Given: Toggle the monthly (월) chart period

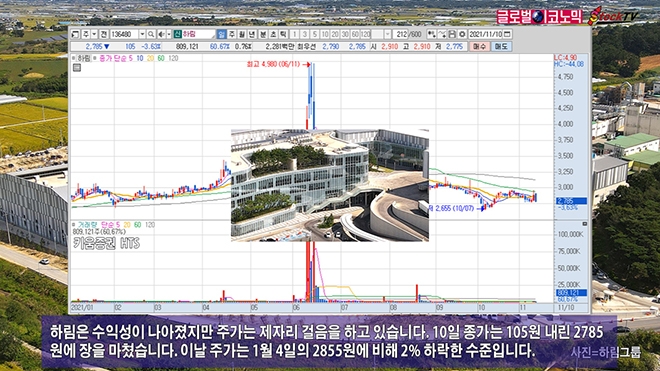Looking at the screenshot, I should 242,34.
